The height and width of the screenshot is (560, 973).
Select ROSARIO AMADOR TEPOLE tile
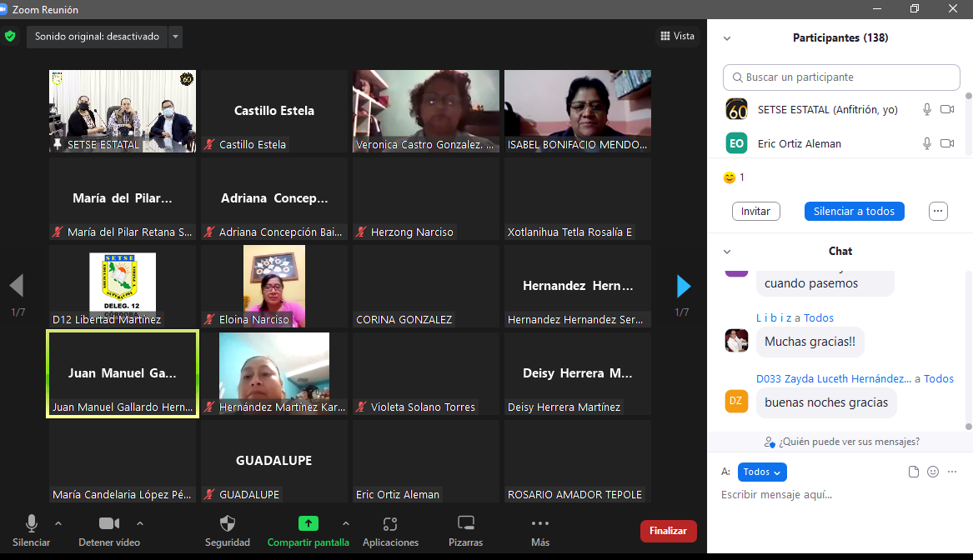578,461
